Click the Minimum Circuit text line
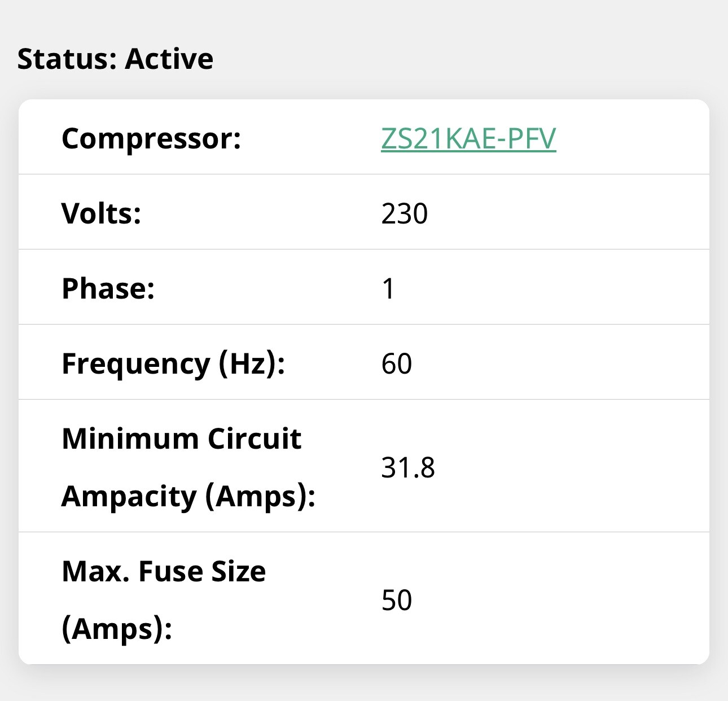The width and height of the screenshot is (728, 701). (x=181, y=439)
